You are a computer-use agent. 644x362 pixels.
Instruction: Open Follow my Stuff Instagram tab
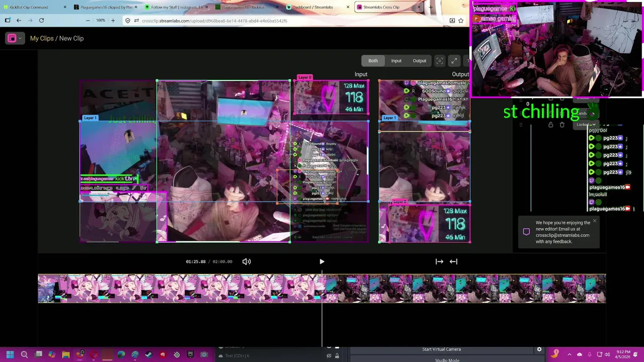[x=176, y=7]
